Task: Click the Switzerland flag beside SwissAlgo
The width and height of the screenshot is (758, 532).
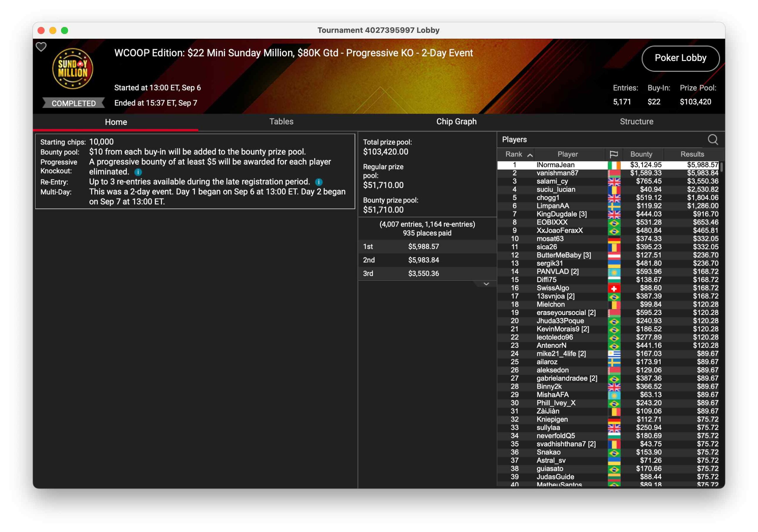Action: tap(614, 288)
